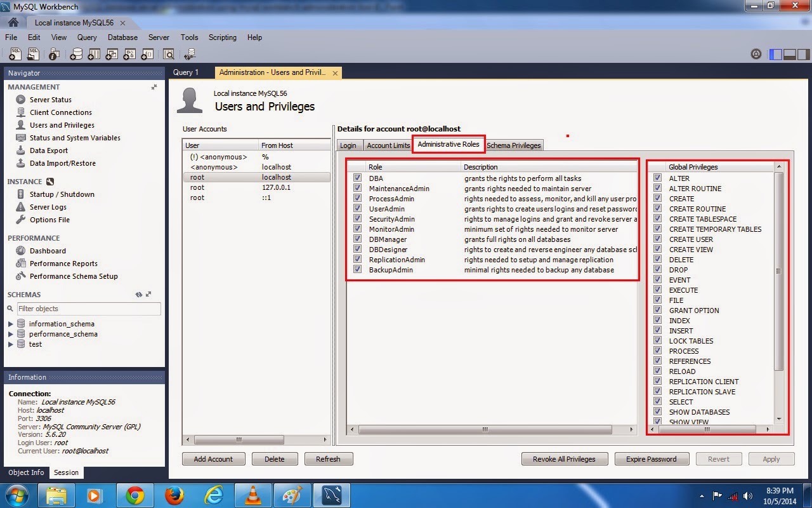The height and width of the screenshot is (508, 812).
Task: Search table data toolbar icon
Action: tap(168, 54)
